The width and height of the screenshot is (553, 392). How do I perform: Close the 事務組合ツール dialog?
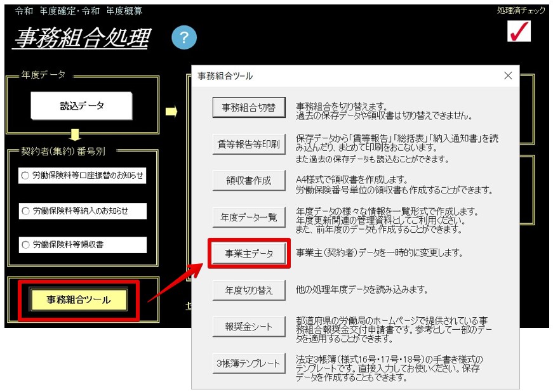click(508, 75)
